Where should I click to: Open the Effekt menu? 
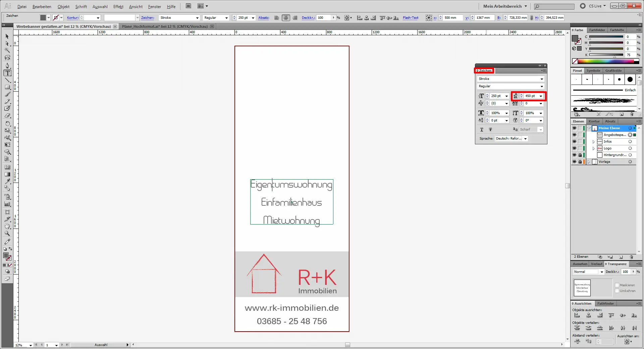pos(118,6)
